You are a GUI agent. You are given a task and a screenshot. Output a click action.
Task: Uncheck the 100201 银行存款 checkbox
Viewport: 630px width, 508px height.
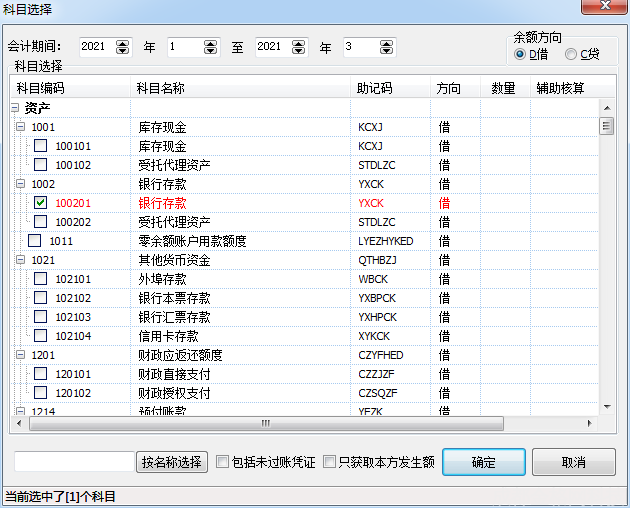point(41,203)
